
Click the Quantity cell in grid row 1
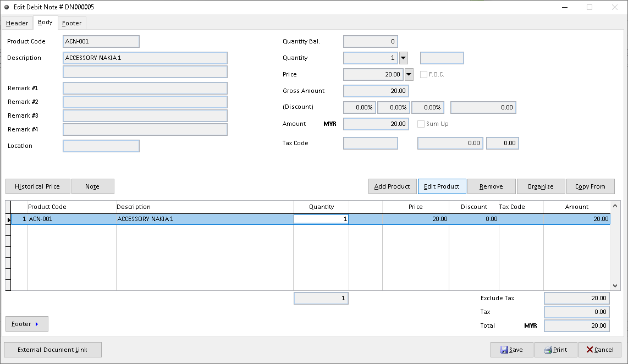click(321, 219)
